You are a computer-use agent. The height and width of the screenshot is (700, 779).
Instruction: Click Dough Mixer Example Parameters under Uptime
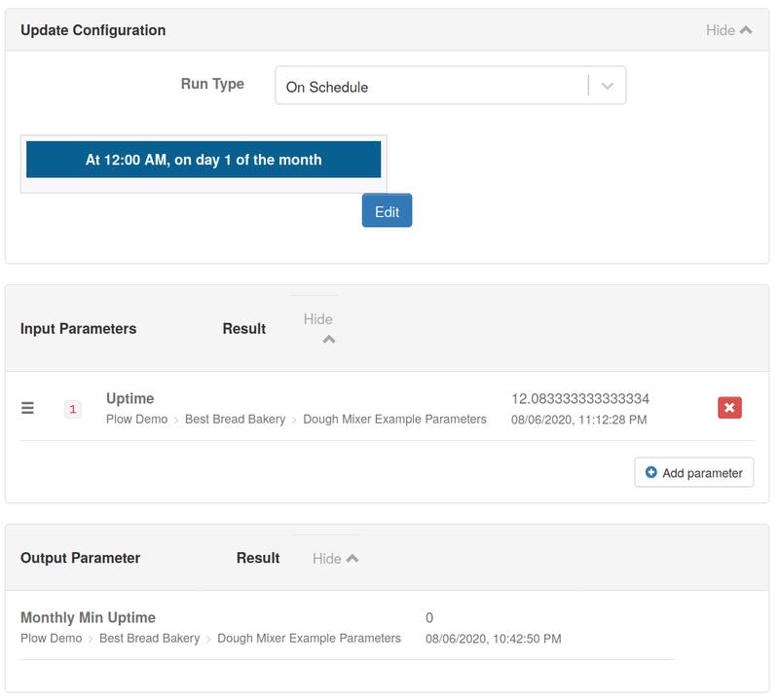click(394, 420)
